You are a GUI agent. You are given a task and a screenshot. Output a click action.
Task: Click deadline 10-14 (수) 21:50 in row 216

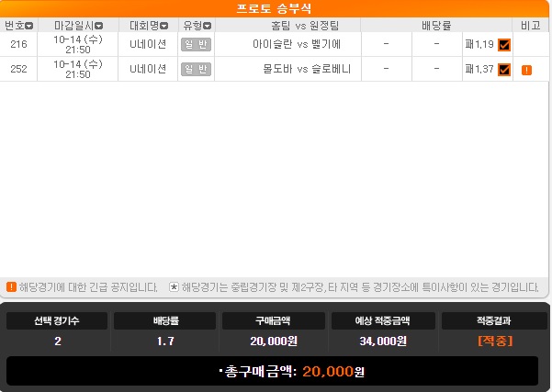[78, 44]
